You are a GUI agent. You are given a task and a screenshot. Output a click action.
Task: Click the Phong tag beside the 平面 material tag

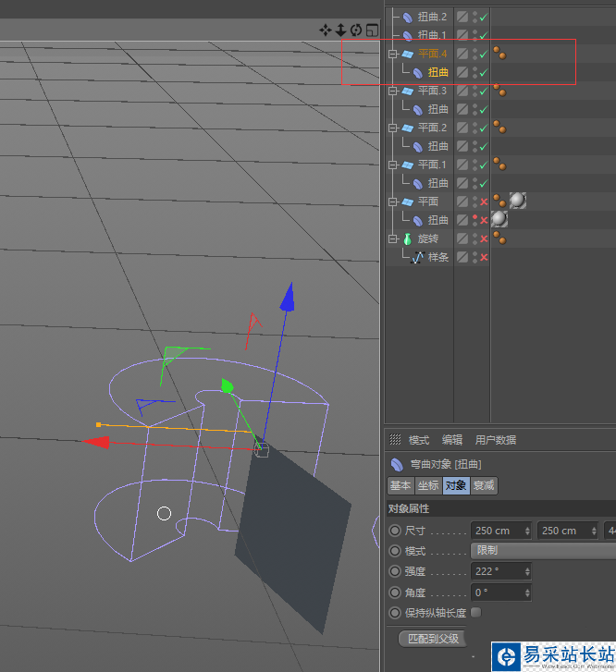coord(499,201)
